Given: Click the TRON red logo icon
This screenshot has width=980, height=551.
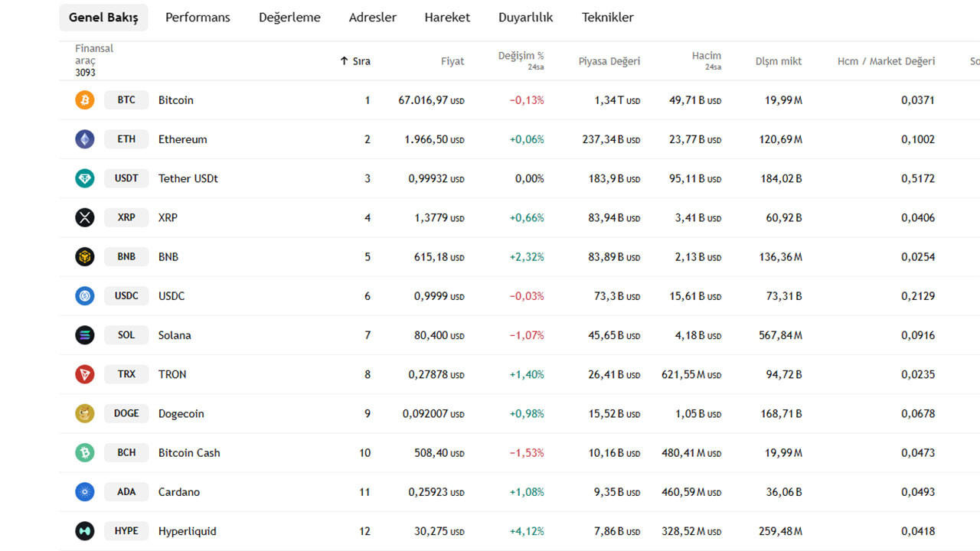Looking at the screenshot, I should (x=85, y=374).
